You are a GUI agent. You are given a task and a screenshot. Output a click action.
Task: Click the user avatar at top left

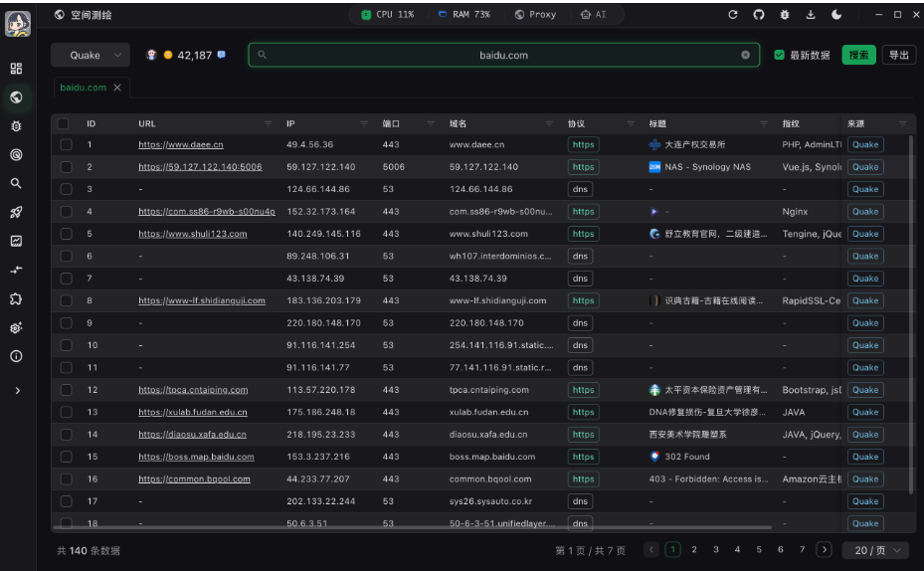[x=18, y=24]
